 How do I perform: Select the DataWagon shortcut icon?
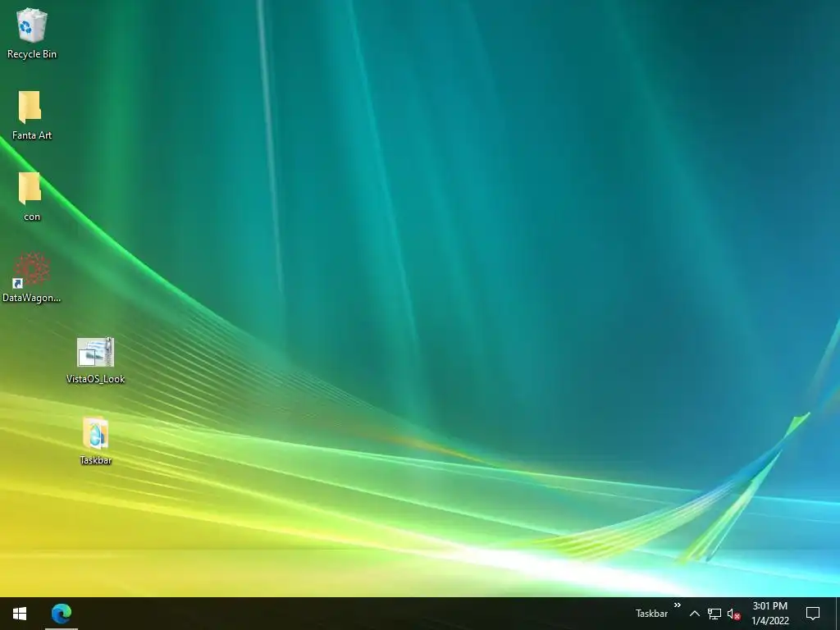point(32,270)
